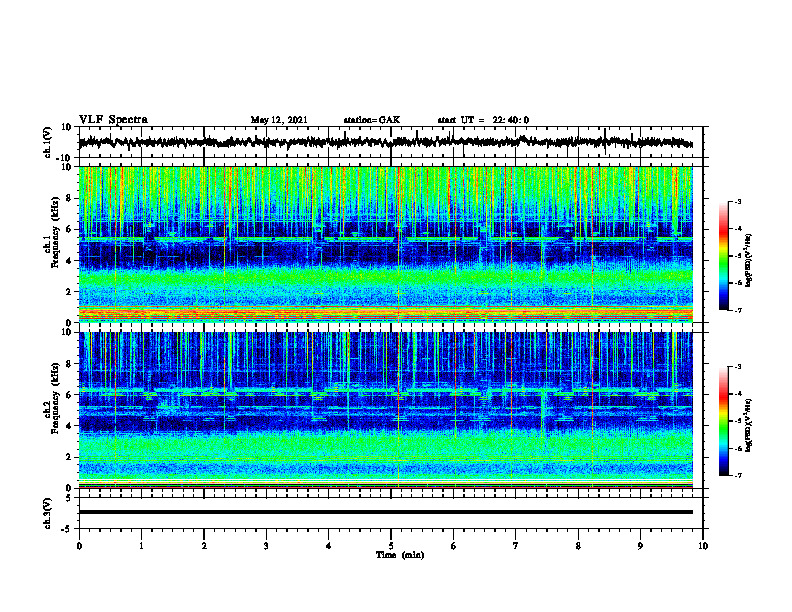
Task: Click time axis tick label '5'
Action: (391, 546)
